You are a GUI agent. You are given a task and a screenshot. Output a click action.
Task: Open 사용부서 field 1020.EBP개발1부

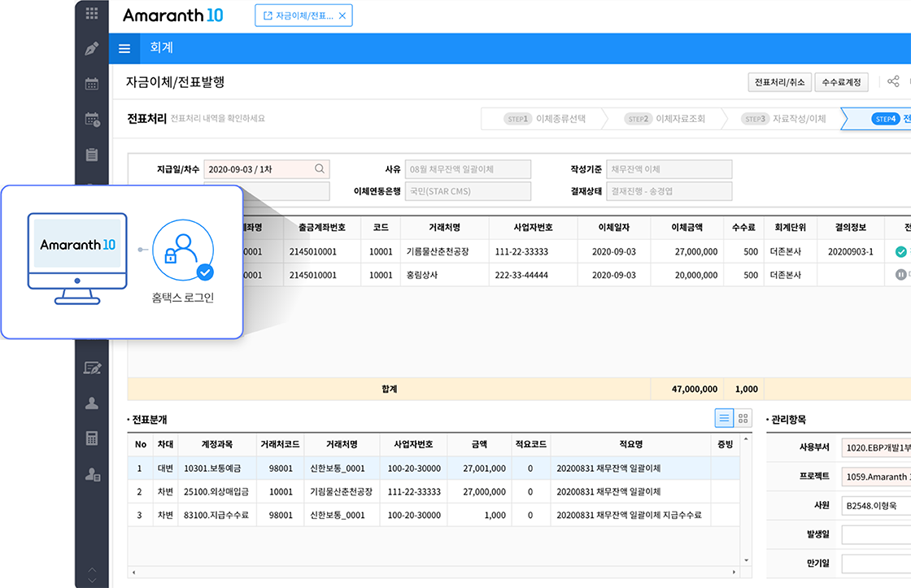point(876,447)
